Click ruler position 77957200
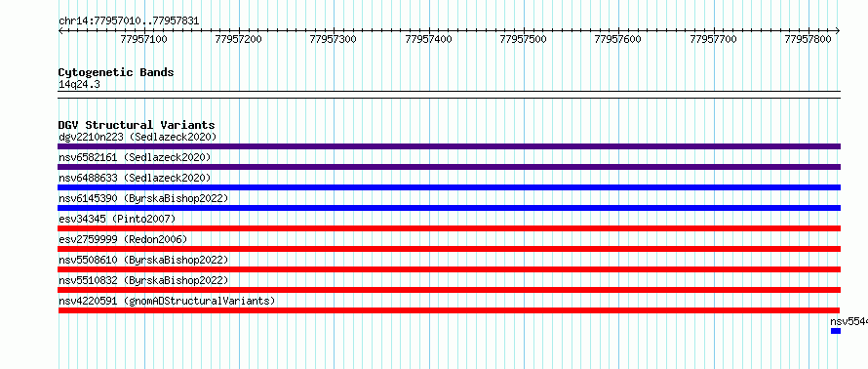 238,39
